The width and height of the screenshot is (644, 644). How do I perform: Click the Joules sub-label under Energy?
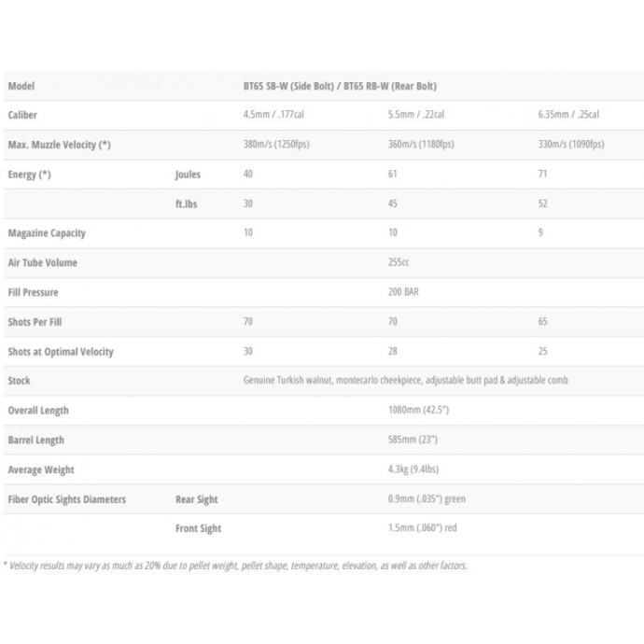click(188, 175)
